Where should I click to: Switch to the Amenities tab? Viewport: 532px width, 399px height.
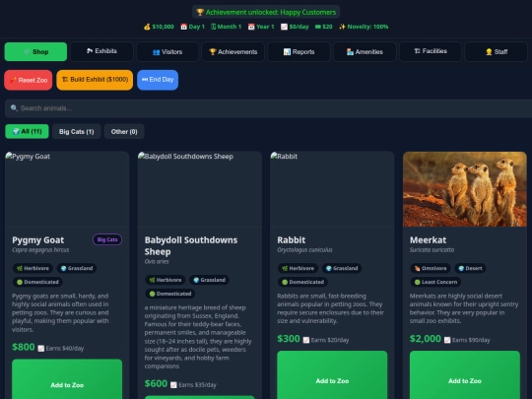click(x=365, y=51)
